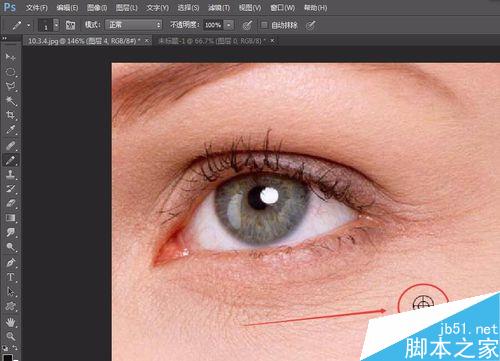Swap foreground and background colors

(15, 348)
